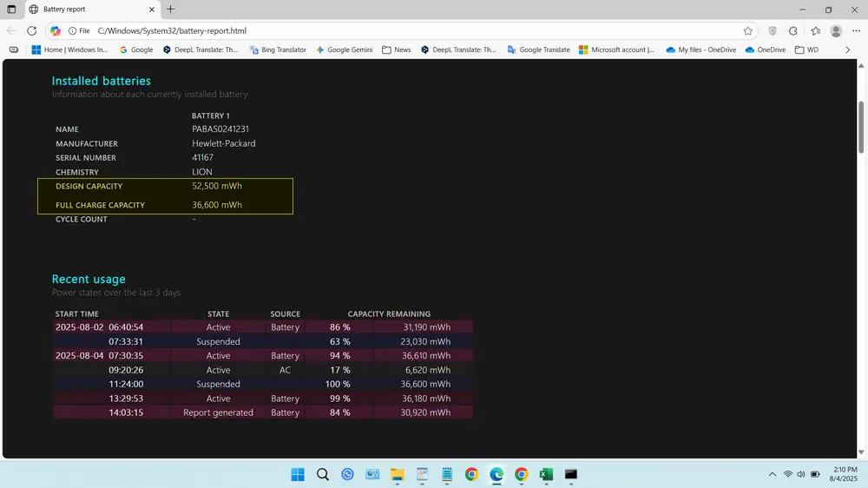Screen dimensions: 868x488
Task: Open battery status tray icon
Action: click(815, 475)
